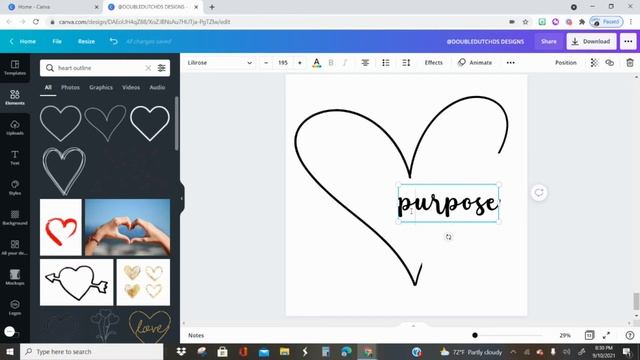Open the Effects panel
The width and height of the screenshot is (640, 360).
[433, 63]
